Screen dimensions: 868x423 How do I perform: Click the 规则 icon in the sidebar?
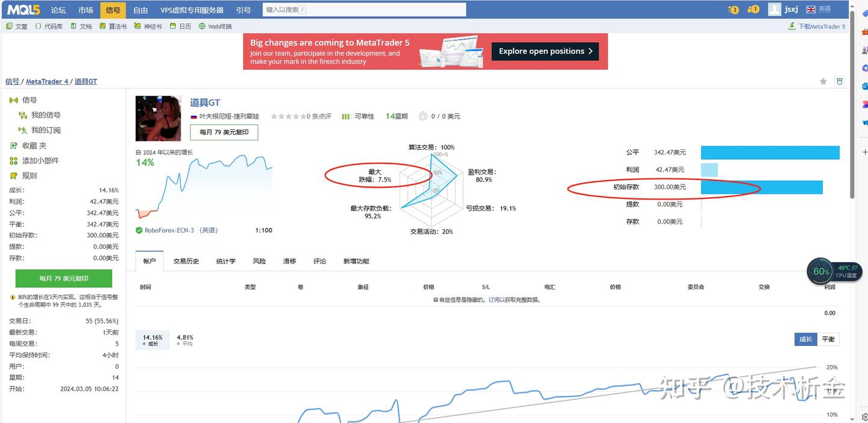(x=14, y=176)
